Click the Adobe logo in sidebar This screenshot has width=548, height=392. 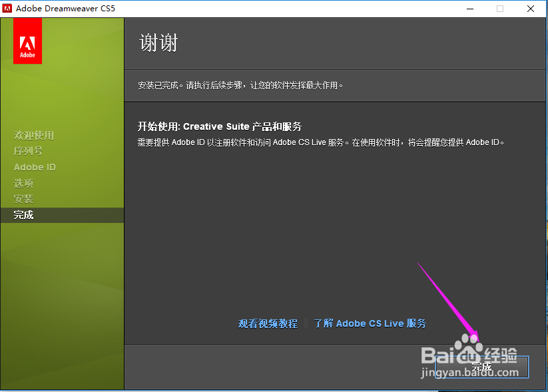click(x=27, y=41)
